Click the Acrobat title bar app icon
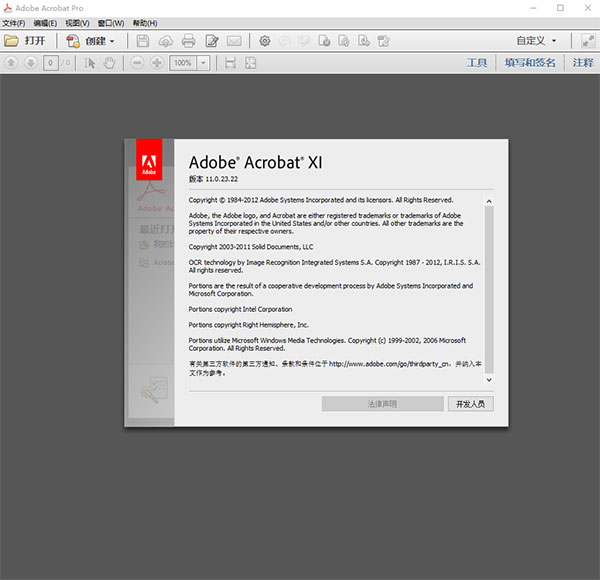The width and height of the screenshot is (600, 580). (8, 8)
